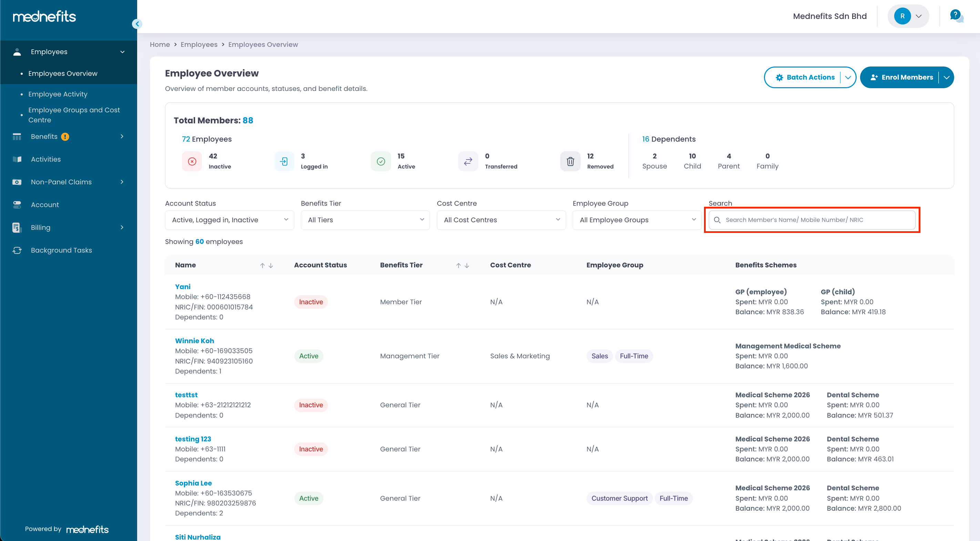Open the Account Status filter dropdown
Screen dimensions: 980x541
pyautogui.click(x=229, y=220)
